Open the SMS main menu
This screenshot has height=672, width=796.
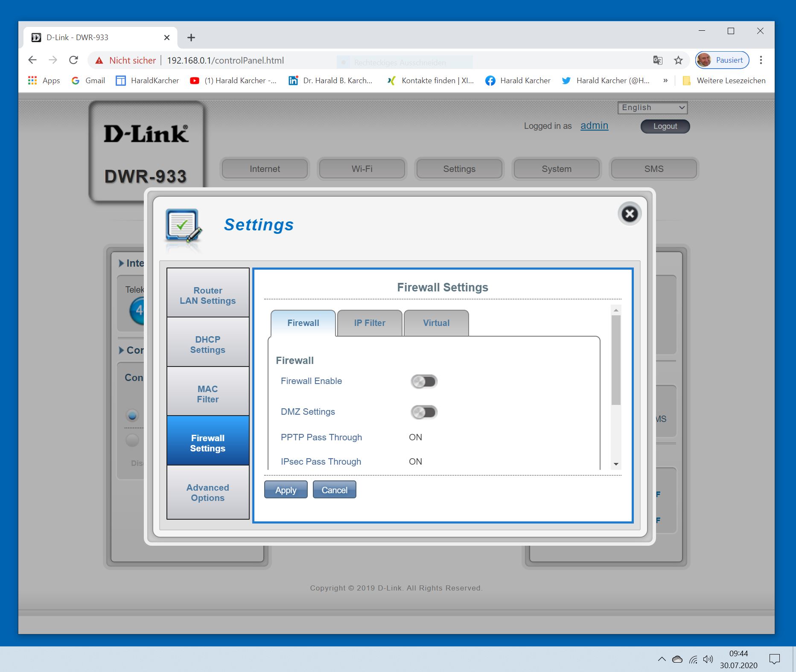pyautogui.click(x=654, y=169)
